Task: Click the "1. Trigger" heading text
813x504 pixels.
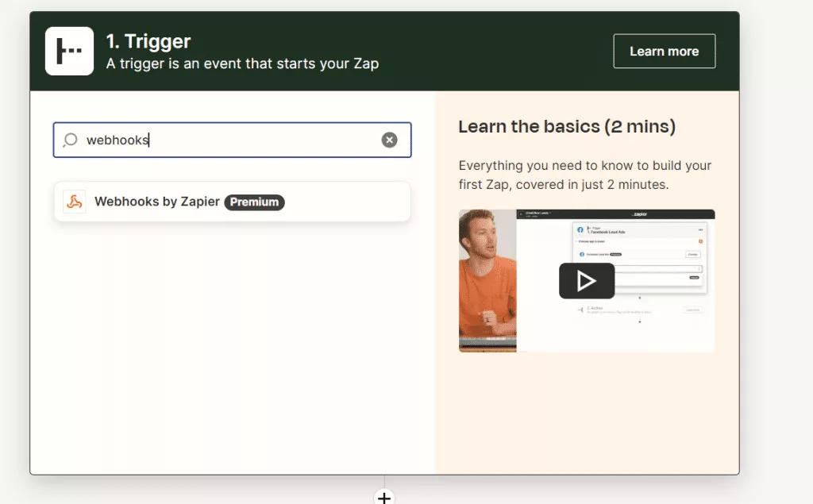Action: point(148,41)
